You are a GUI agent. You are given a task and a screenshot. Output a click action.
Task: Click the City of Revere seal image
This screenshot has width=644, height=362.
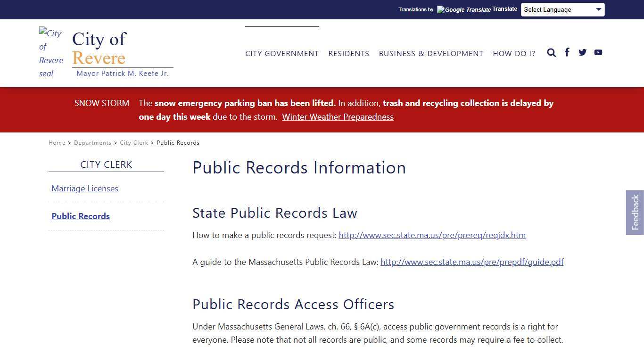[50, 53]
